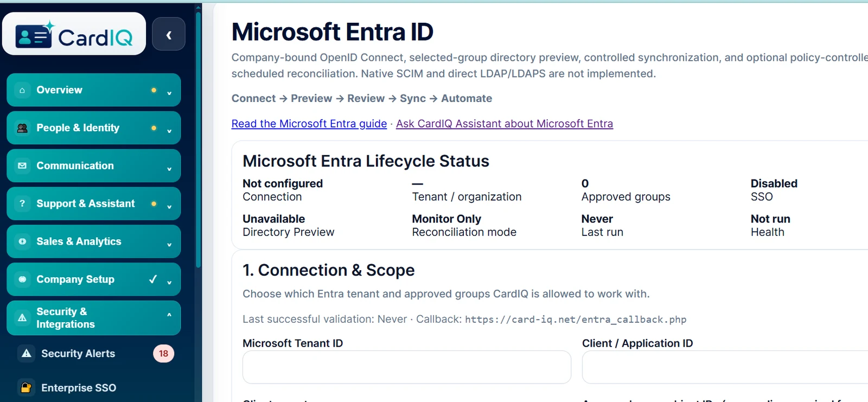Image resolution: width=868 pixels, height=402 pixels.
Task: Click the Client / Application ID input field
Action: click(x=725, y=367)
